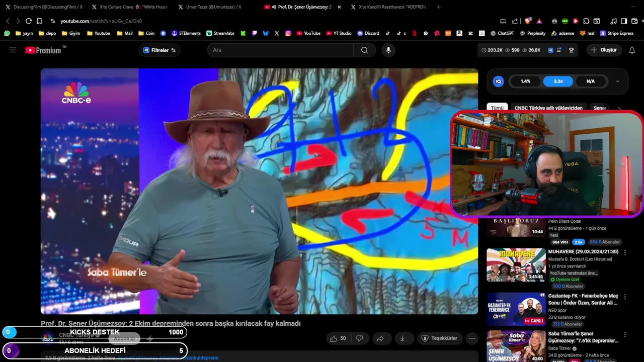
Task: Like the video with thumbs up
Action: 338,338
